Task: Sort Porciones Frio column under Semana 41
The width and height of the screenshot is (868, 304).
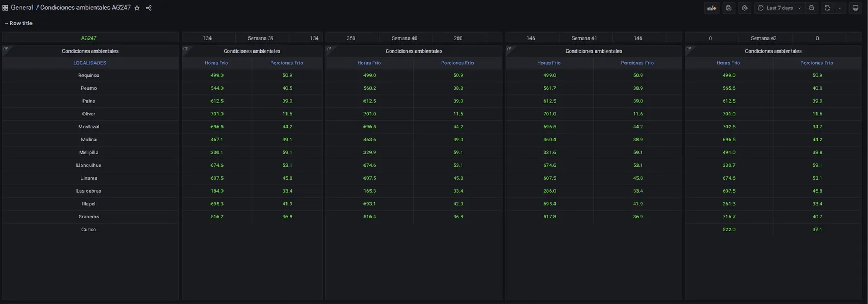Action: click(x=637, y=63)
